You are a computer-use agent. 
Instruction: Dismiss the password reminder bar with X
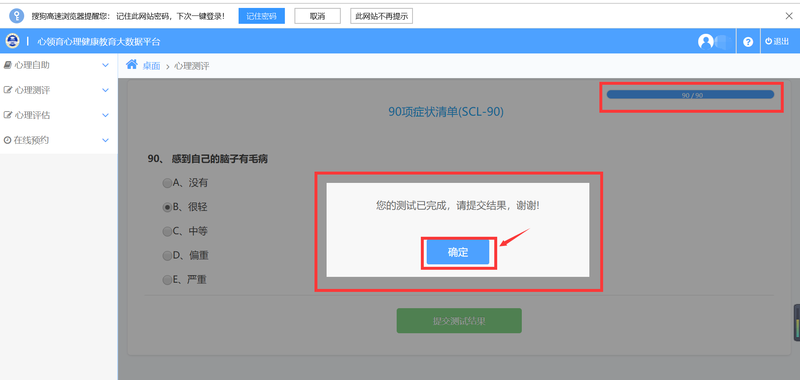pos(789,16)
